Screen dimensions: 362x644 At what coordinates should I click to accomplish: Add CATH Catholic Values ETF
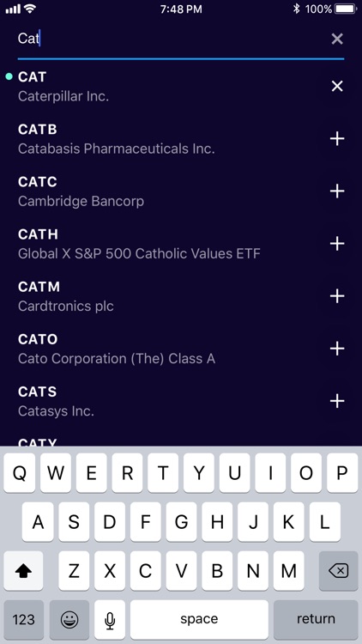(x=337, y=244)
